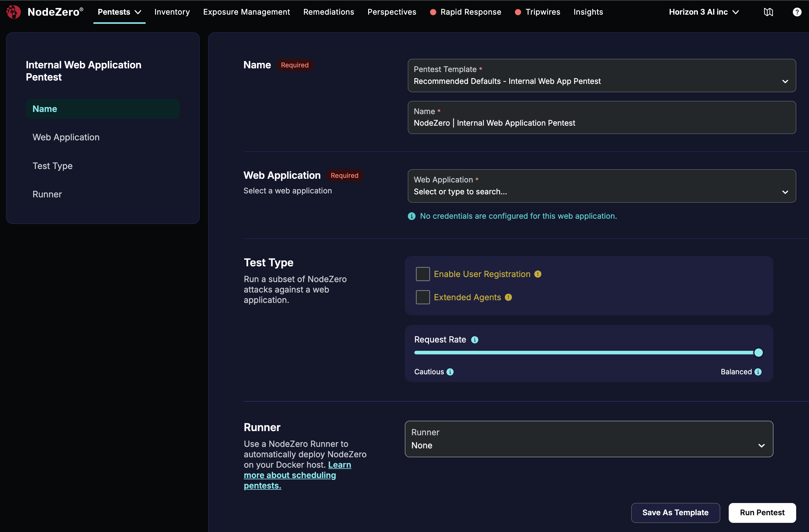
Task: Click info icon before No credentials message
Action: [411, 216]
